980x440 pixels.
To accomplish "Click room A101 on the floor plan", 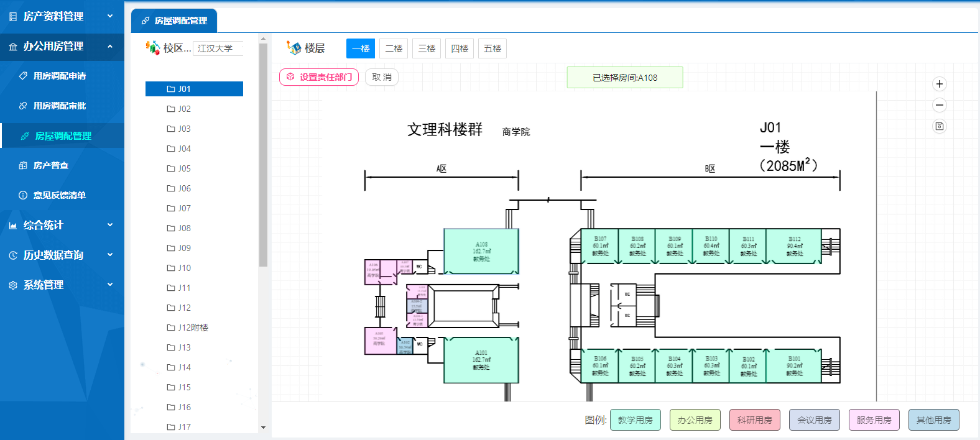I will tap(481, 360).
